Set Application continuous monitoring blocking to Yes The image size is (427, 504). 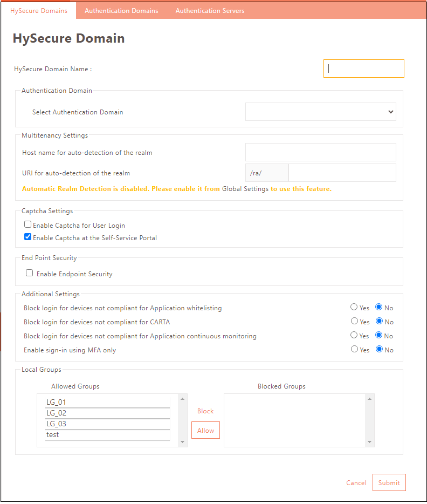coord(354,335)
